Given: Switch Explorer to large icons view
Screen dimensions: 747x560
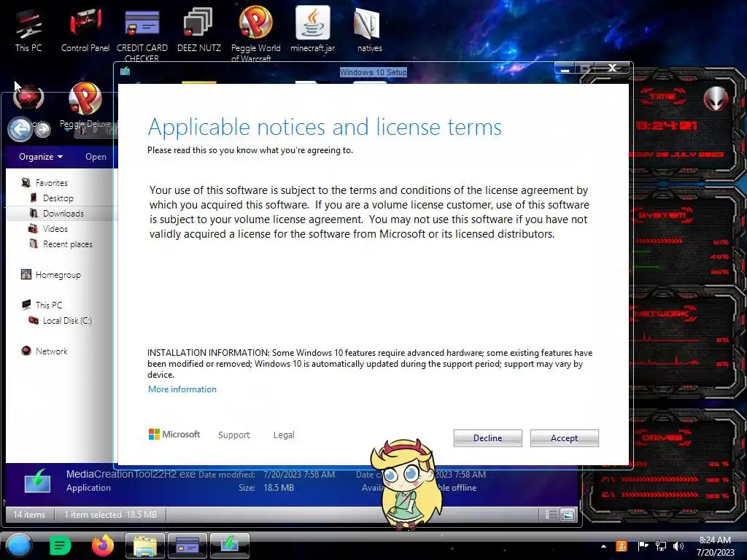Looking at the screenshot, I should [x=568, y=514].
